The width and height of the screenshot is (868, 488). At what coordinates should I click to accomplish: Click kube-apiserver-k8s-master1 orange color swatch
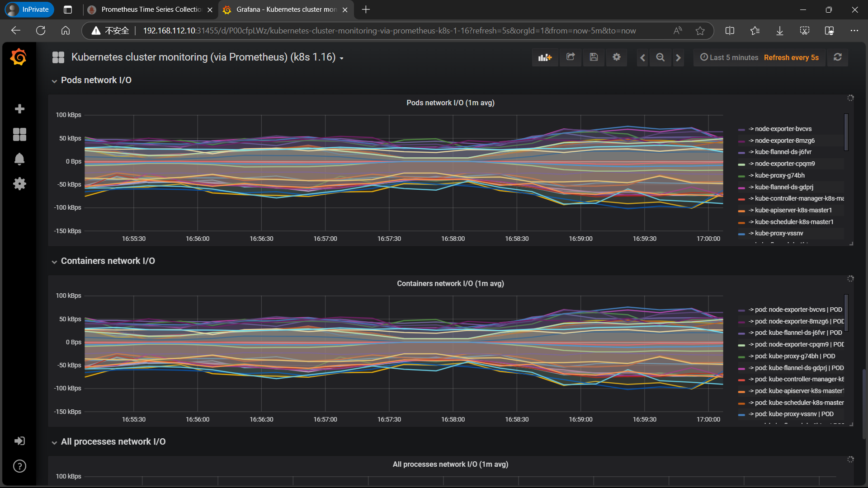click(741, 211)
